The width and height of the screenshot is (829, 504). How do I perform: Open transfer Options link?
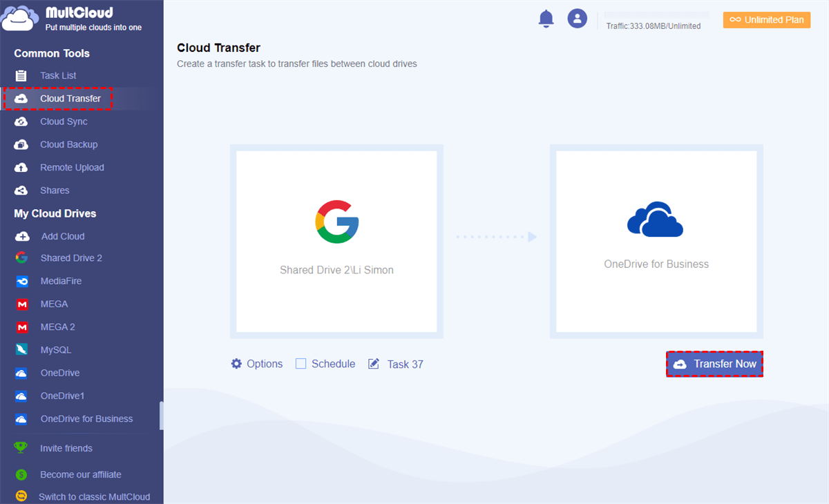pos(265,364)
